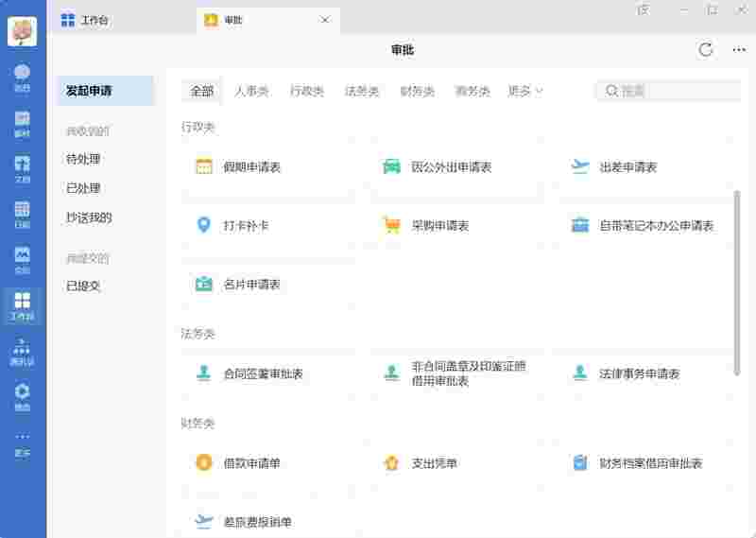Switch to the 工作台 window tab
The width and height of the screenshot is (756, 538).
pyautogui.click(x=85, y=20)
